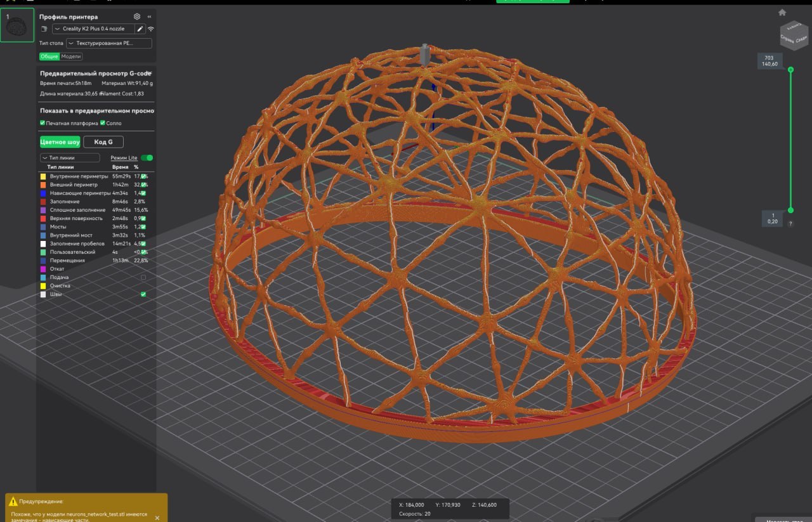Enable visibility of Подача
Viewport: 812px width, 522px height.
(x=143, y=277)
